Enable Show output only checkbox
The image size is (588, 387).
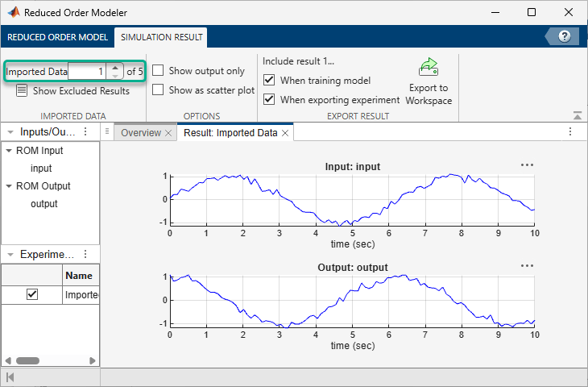click(158, 70)
